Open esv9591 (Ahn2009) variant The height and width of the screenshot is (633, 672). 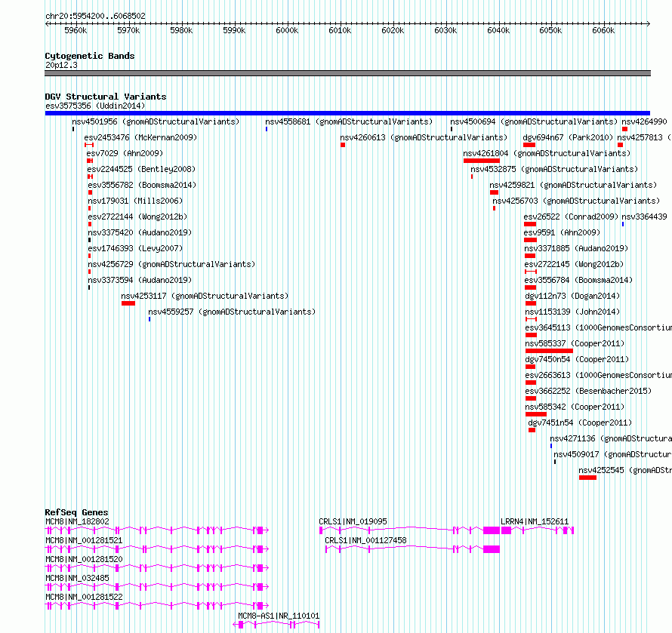pos(562,232)
